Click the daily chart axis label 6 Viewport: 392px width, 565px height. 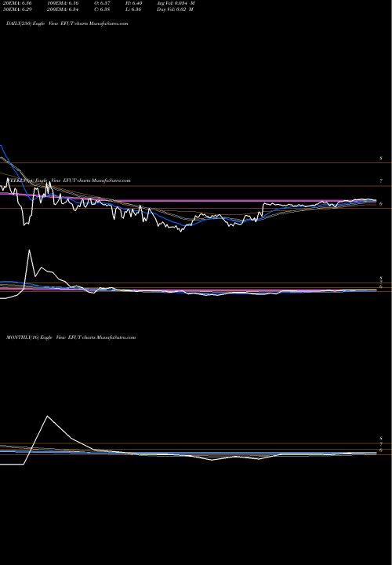[381, 203]
